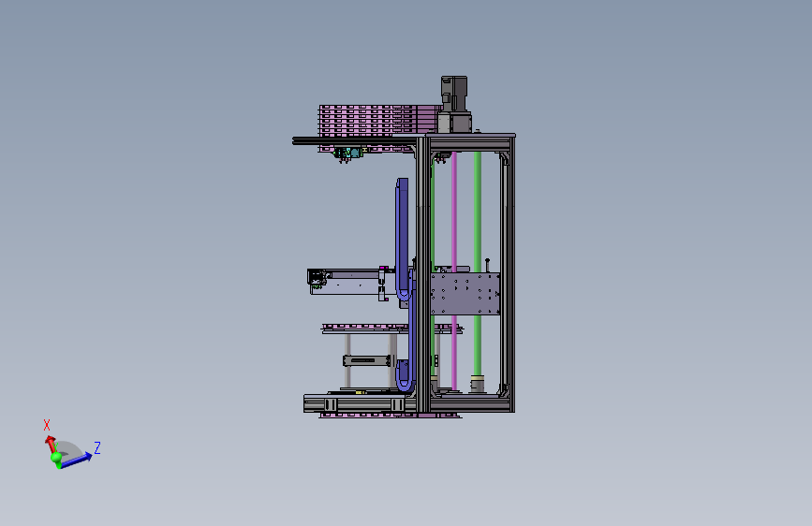This screenshot has height=526, width=812.
Task: Select the small horizontal cylinder above base
Action: [368, 360]
